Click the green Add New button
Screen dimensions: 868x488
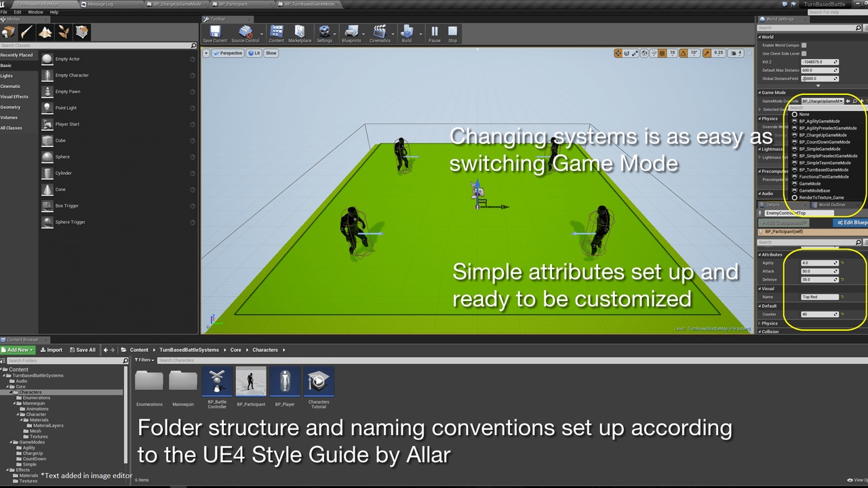point(18,350)
